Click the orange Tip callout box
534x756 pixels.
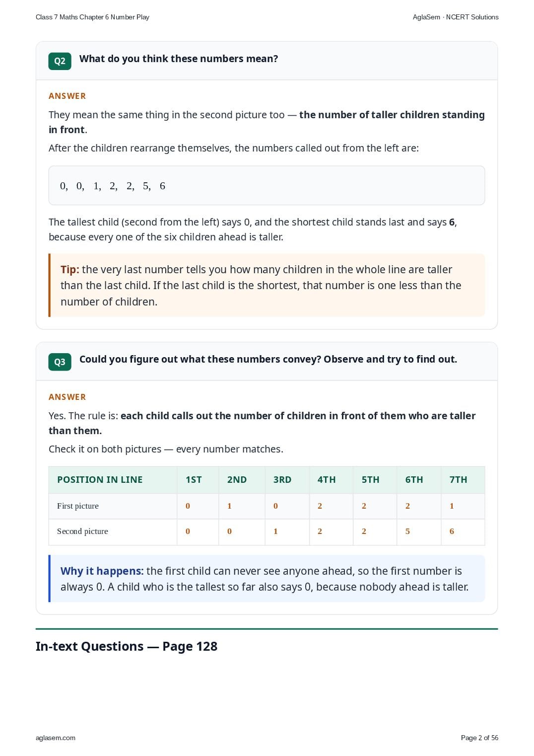(x=267, y=285)
